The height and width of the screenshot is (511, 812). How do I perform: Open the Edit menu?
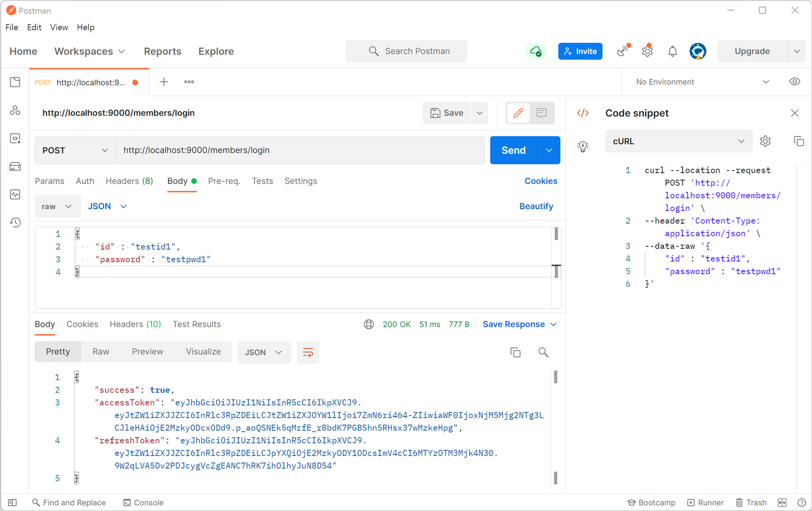[x=34, y=27]
